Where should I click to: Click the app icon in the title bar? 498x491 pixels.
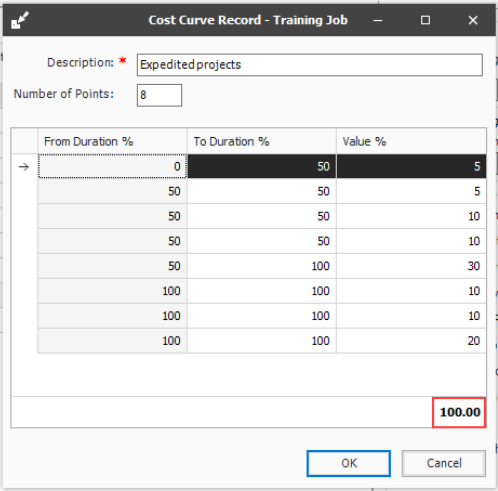[x=20, y=20]
